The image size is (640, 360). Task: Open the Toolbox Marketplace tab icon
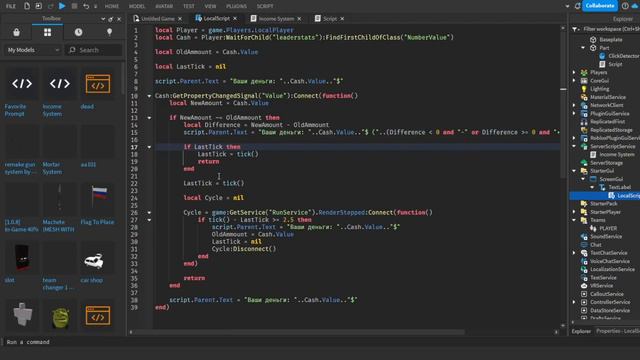click(16, 32)
